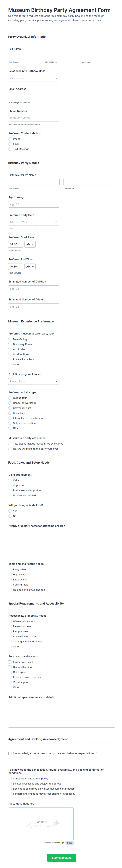Open AM/PM selector for Preferred End Time
Image resolution: width=122 pixels, height=868 pixels.
(30, 267)
